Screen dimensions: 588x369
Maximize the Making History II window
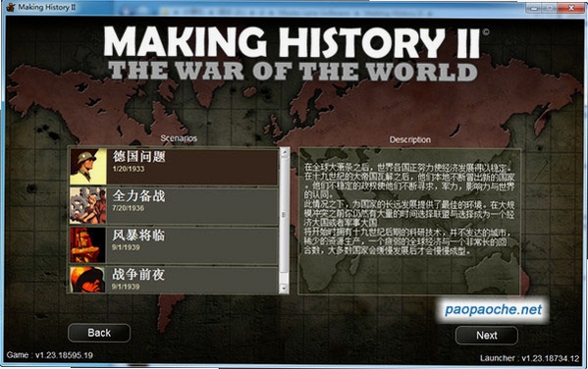point(551,8)
